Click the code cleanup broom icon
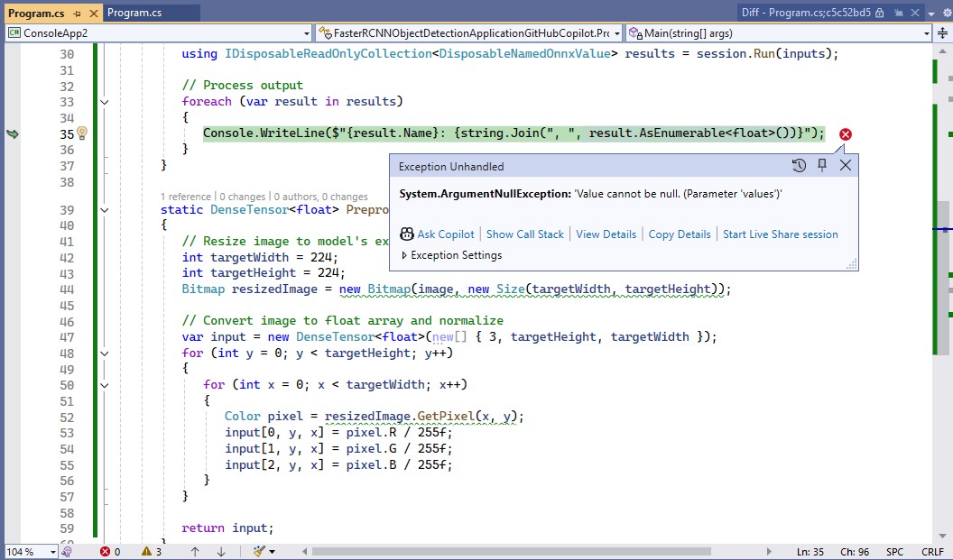 (260, 551)
